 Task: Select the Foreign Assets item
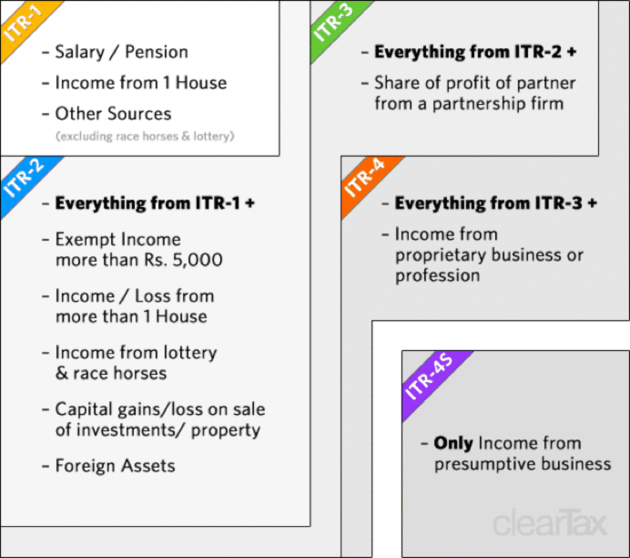click(x=115, y=466)
